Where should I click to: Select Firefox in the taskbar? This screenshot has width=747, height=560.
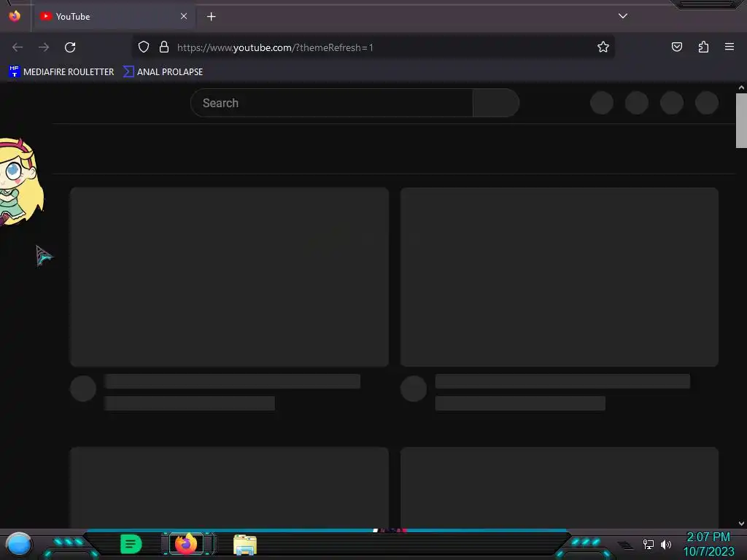coord(186,544)
